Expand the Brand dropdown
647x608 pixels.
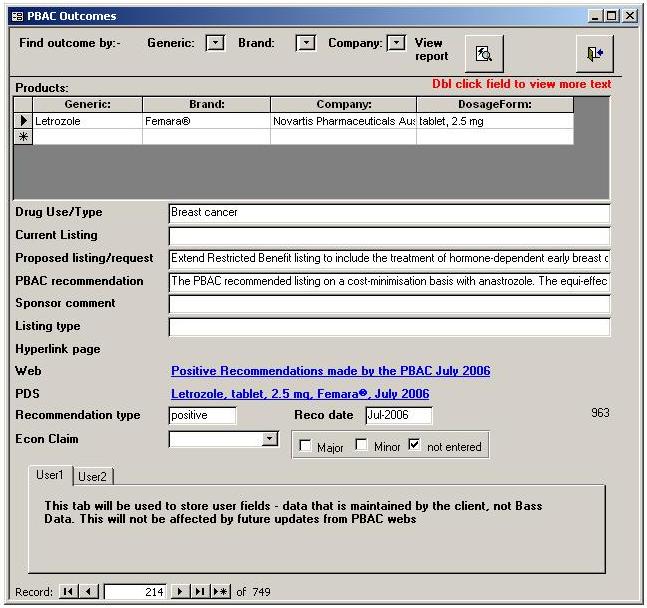[306, 43]
